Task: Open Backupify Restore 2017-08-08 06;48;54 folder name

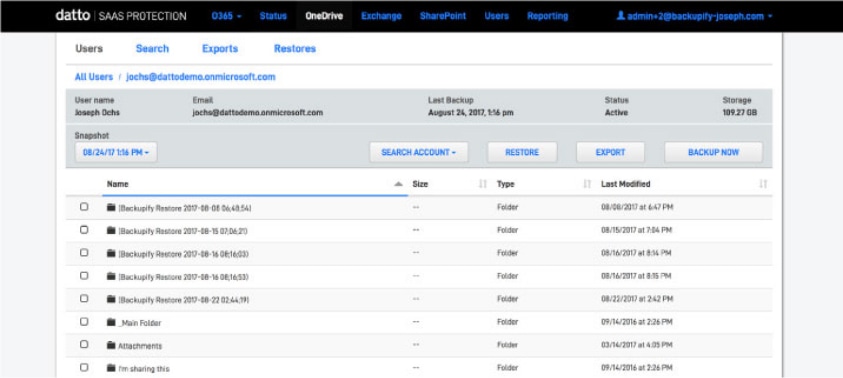Action: 184,208
